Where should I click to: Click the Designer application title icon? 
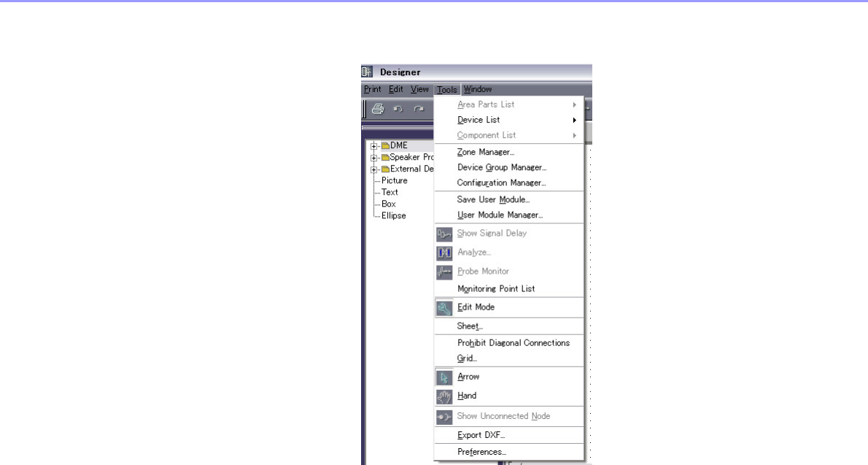tap(367, 72)
